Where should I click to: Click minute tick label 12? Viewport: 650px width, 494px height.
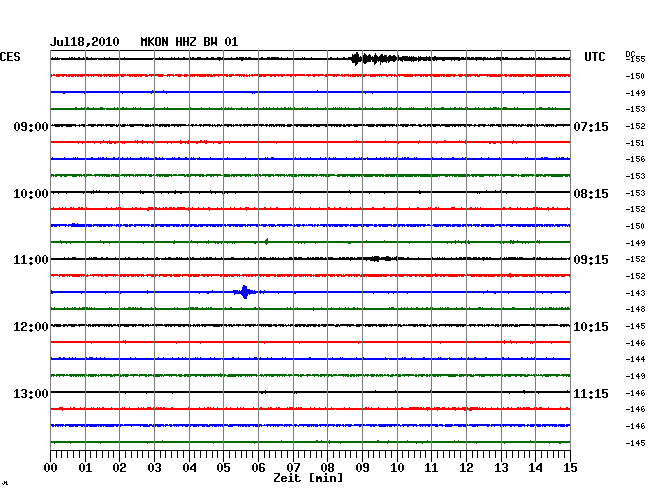[x=466, y=468]
